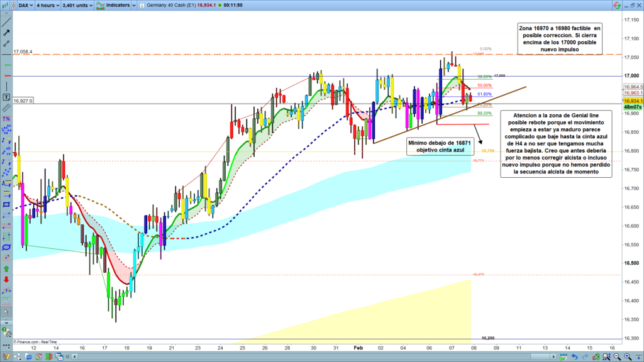The height and width of the screenshot is (362, 644).
Task: Click the 17,058.4 horizontal line price label
Action: point(23,52)
